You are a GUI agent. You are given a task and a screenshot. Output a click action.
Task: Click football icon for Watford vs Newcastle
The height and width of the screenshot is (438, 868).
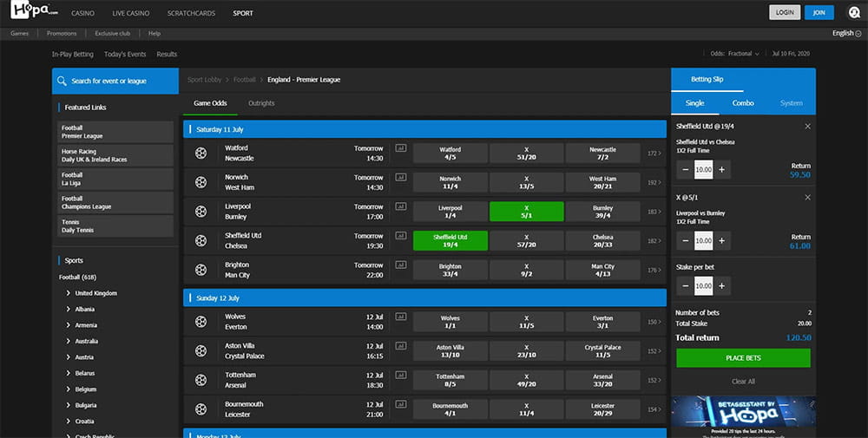tap(201, 154)
